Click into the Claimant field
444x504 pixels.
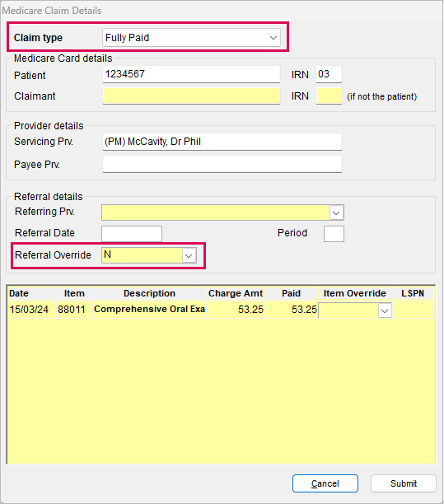pos(191,96)
